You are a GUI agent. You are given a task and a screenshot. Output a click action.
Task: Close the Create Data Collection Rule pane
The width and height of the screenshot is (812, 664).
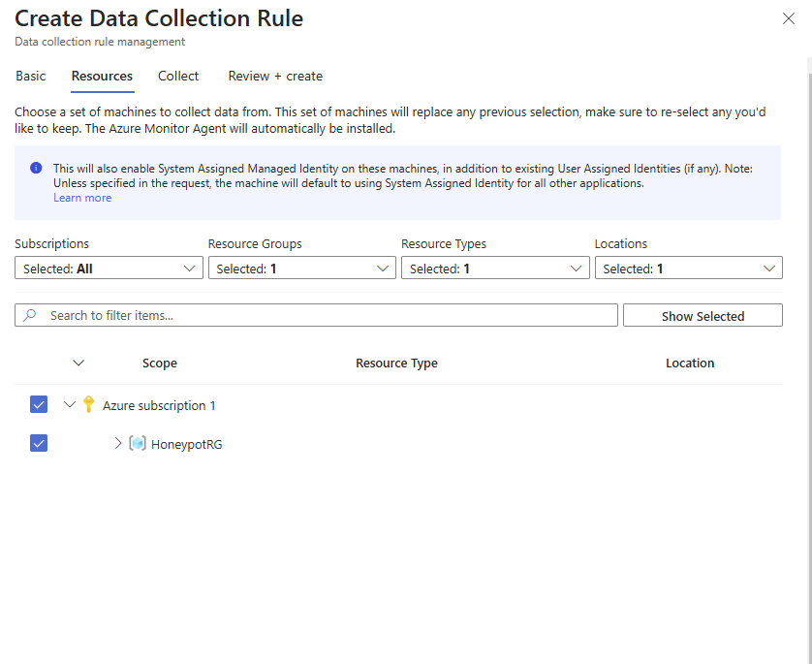coord(788,18)
